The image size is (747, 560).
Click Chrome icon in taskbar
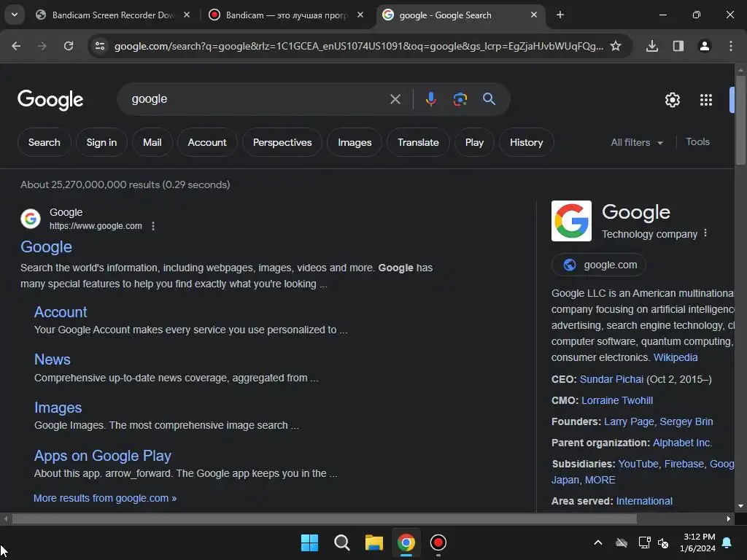tap(406, 542)
